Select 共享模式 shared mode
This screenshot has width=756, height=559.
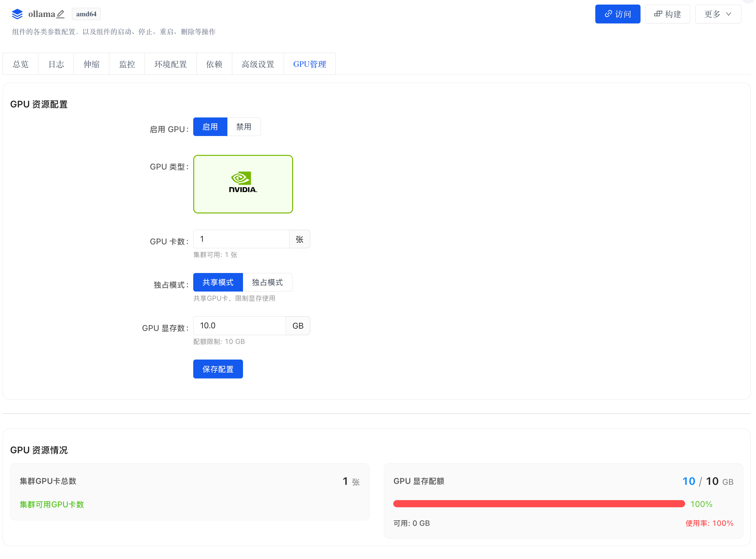pos(218,282)
